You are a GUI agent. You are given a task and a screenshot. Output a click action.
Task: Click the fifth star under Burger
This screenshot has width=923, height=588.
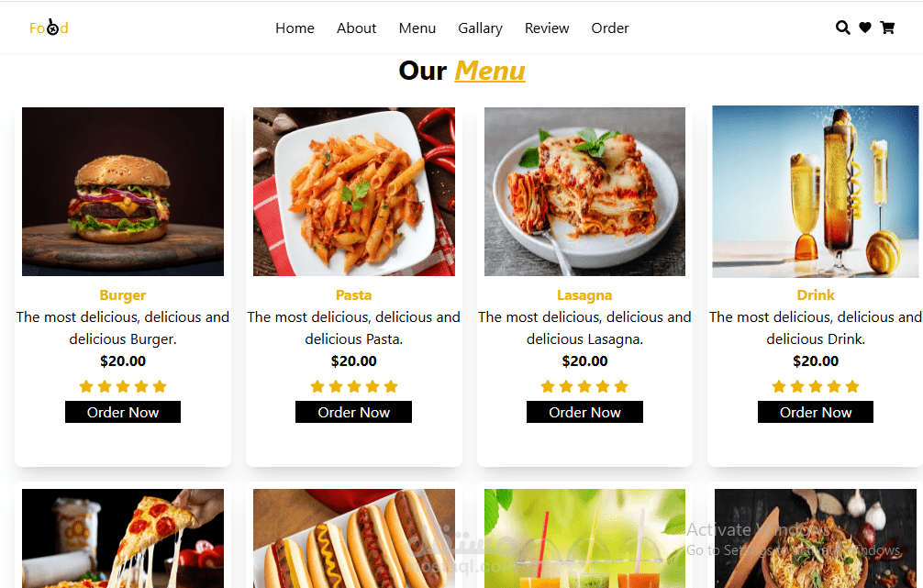160,387
